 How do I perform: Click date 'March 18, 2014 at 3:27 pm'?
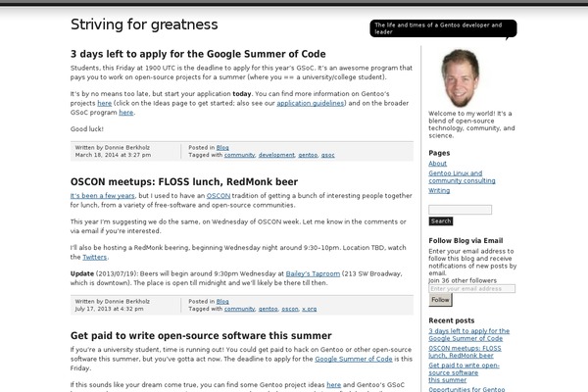[113, 155]
